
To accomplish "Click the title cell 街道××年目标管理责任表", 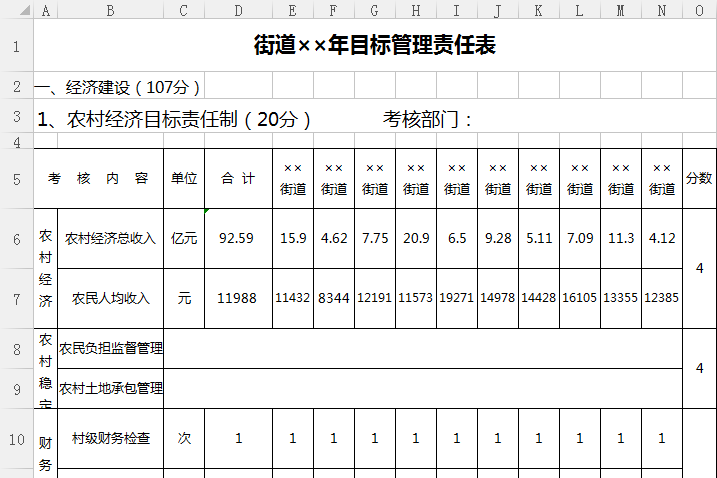I will (374, 46).
